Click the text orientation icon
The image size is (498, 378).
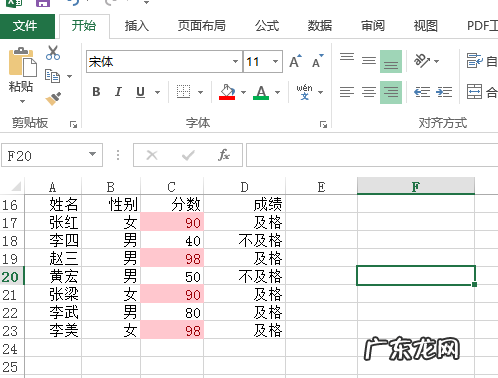coord(422,61)
